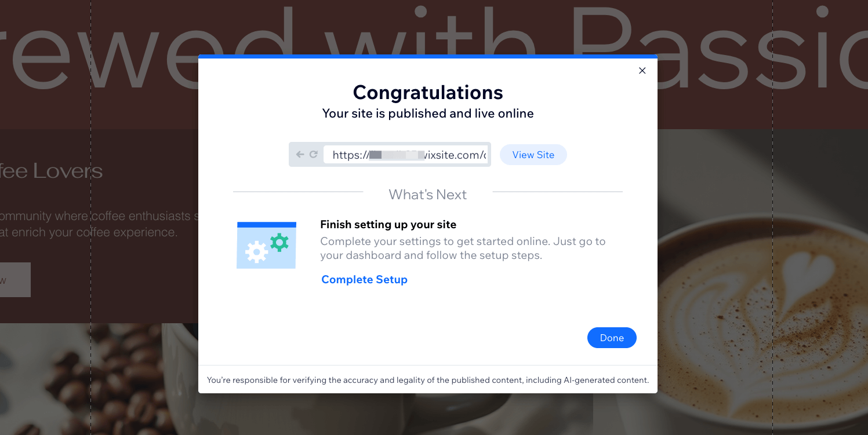Click the green gear in setup illustration
This screenshot has width=868, height=435.
279,242
